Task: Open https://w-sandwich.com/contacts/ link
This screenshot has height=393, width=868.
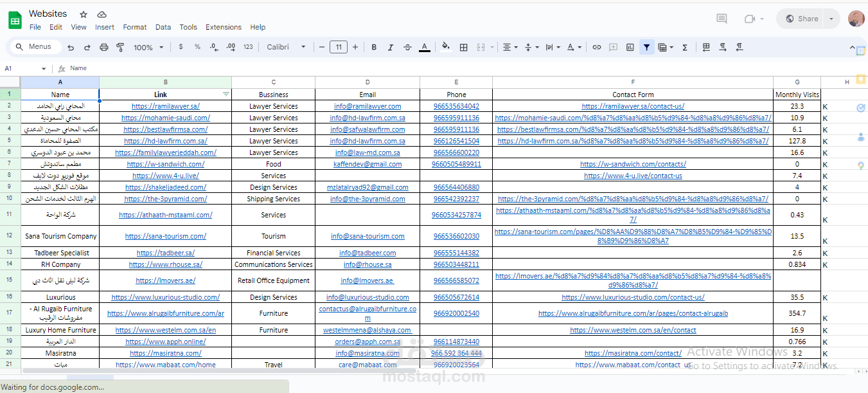Action: coord(633,164)
